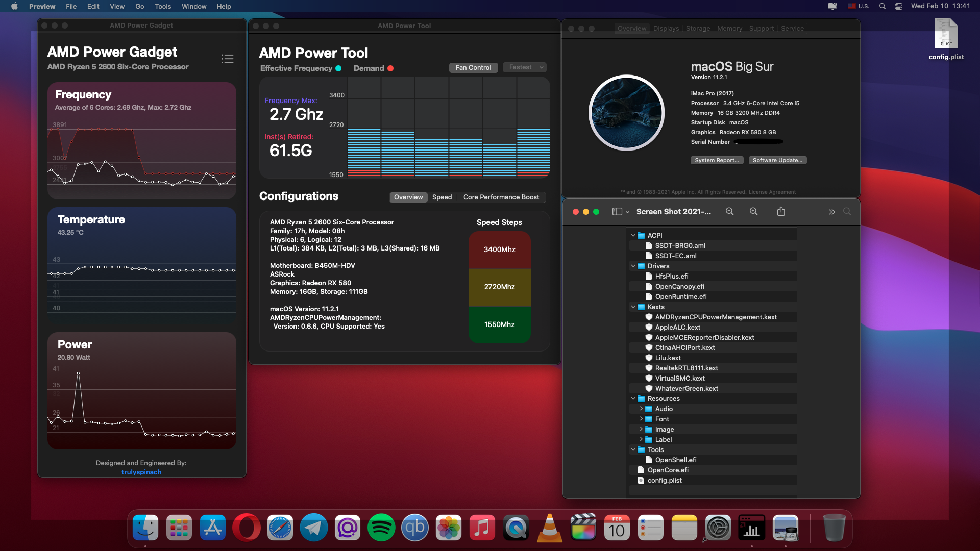
Task: Switch to the Displays tab in About This Mac
Action: click(x=666, y=29)
